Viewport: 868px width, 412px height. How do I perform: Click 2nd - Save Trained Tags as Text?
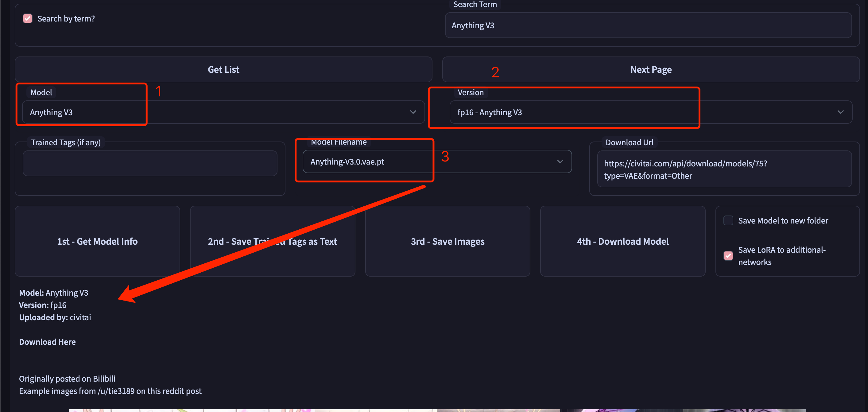click(x=272, y=241)
